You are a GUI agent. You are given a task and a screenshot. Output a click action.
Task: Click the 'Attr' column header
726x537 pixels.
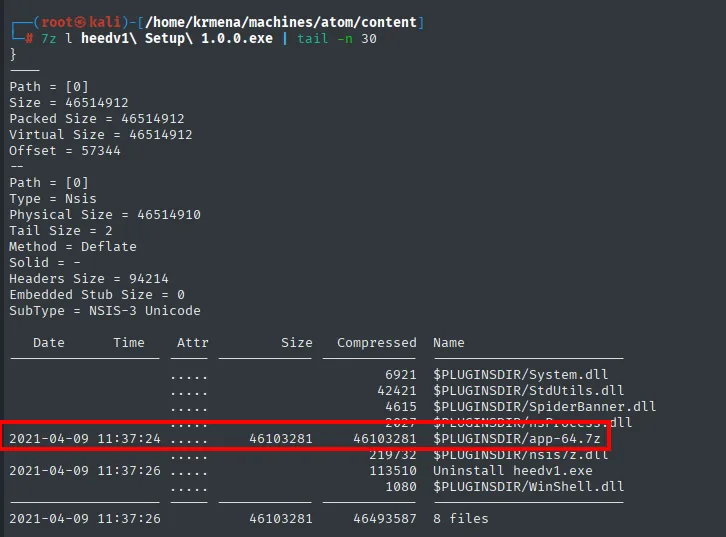coord(193,343)
